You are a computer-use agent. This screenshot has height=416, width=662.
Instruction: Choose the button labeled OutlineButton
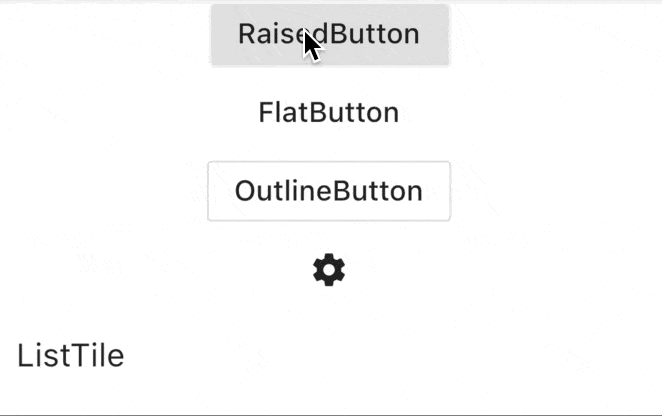(x=329, y=191)
